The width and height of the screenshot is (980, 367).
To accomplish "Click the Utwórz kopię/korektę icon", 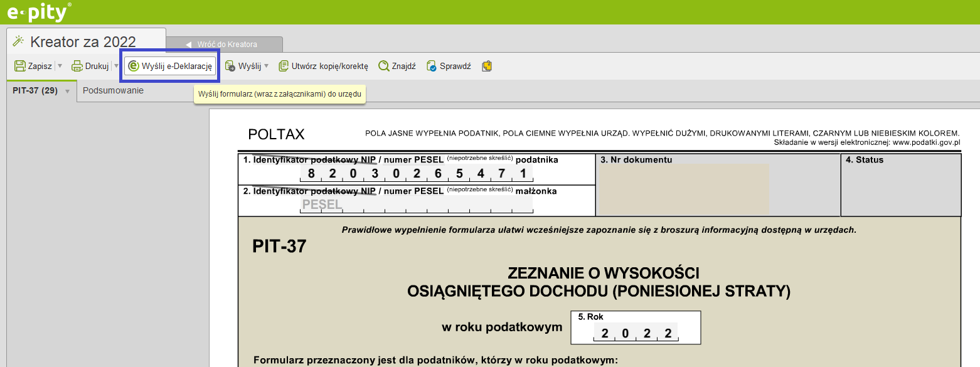I will (284, 66).
